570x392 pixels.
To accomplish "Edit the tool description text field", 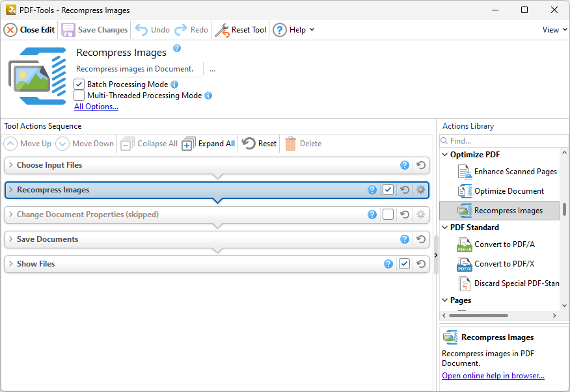I will 138,69.
